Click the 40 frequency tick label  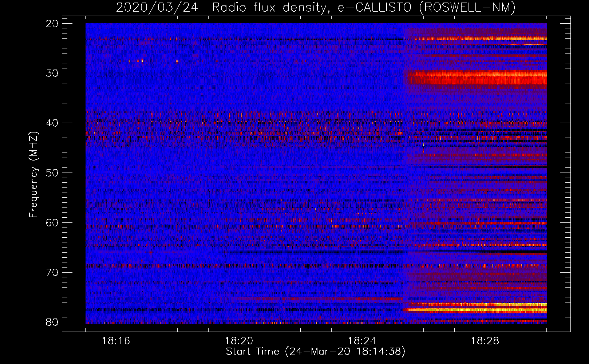tap(52, 123)
